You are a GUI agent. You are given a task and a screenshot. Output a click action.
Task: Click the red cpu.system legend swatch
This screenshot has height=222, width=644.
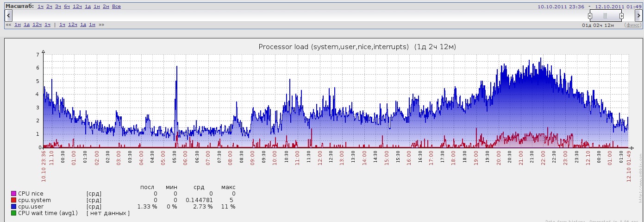coord(13,200)
